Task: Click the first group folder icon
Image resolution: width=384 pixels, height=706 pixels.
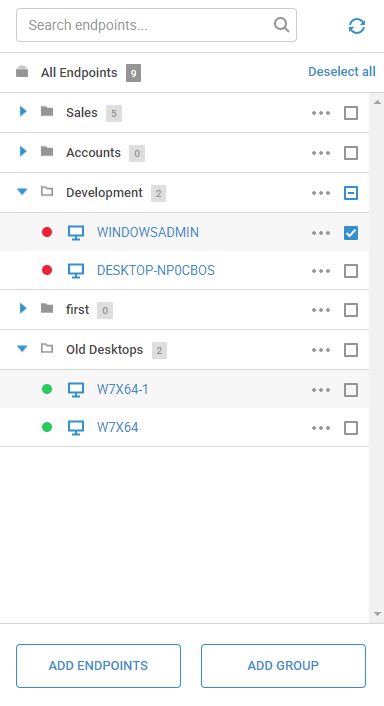Action: click(x=47, y=308)
